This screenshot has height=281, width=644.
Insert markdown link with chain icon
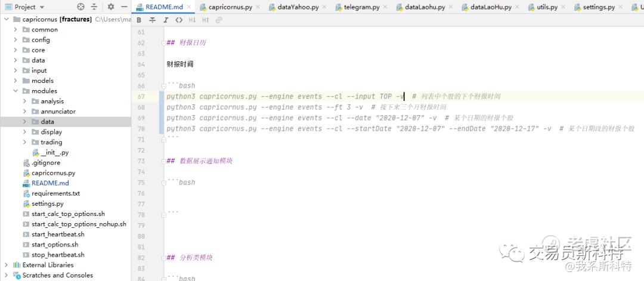[219, 20]
